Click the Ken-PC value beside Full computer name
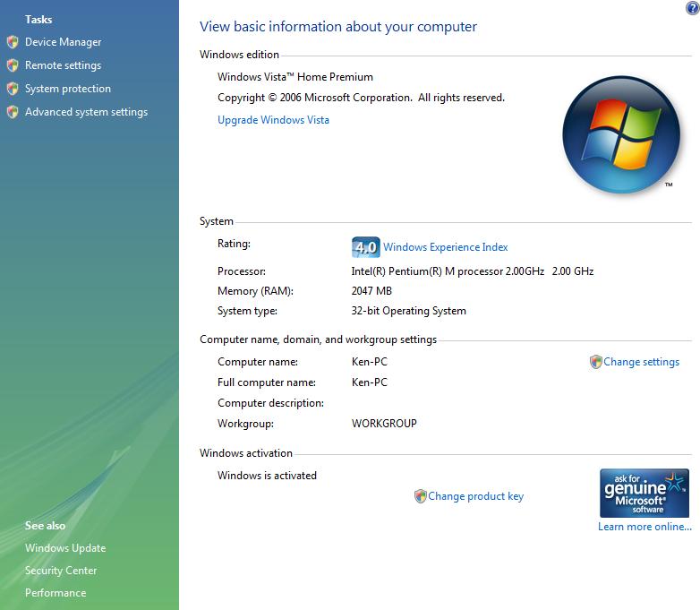Image resolution: width=700 pixels, height=610 pixels. coord(369,382)
